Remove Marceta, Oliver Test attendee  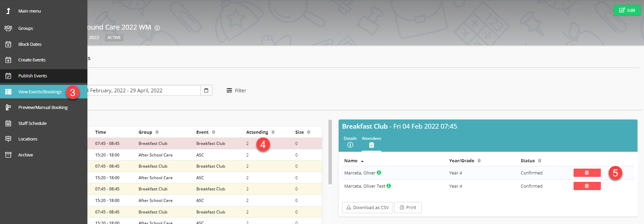(587, 186)
